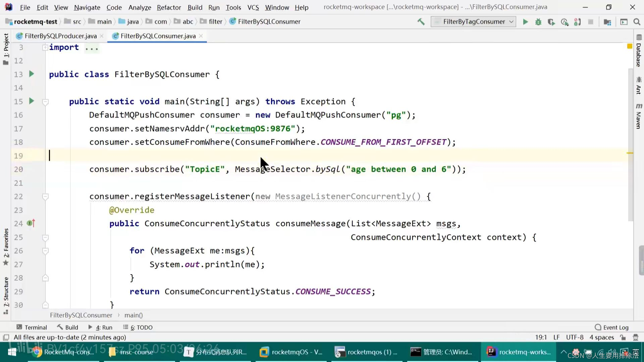The image size is (644, 362).
Task: Click the Build Project hammer icon
Action: pos(421,22)
